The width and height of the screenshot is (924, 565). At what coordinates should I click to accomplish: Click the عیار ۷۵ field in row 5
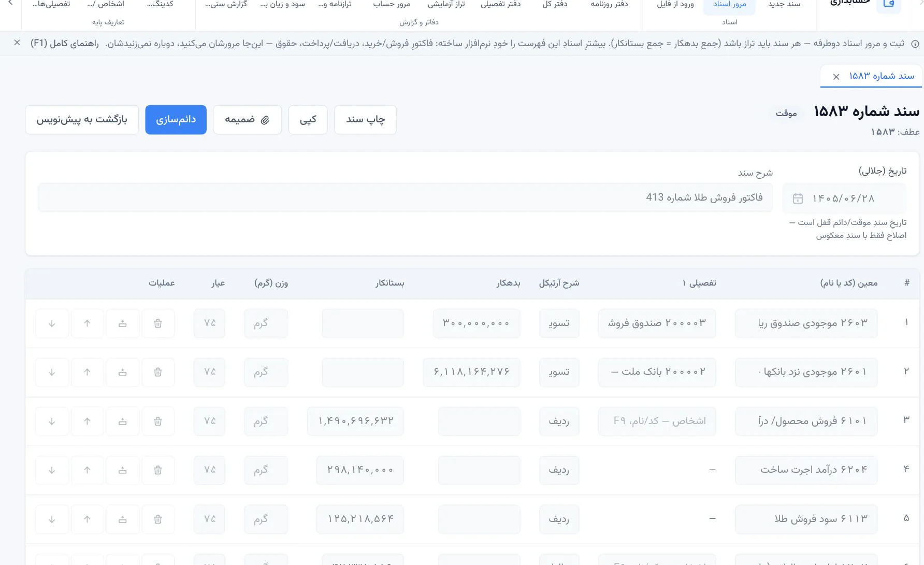coord(209,519)
